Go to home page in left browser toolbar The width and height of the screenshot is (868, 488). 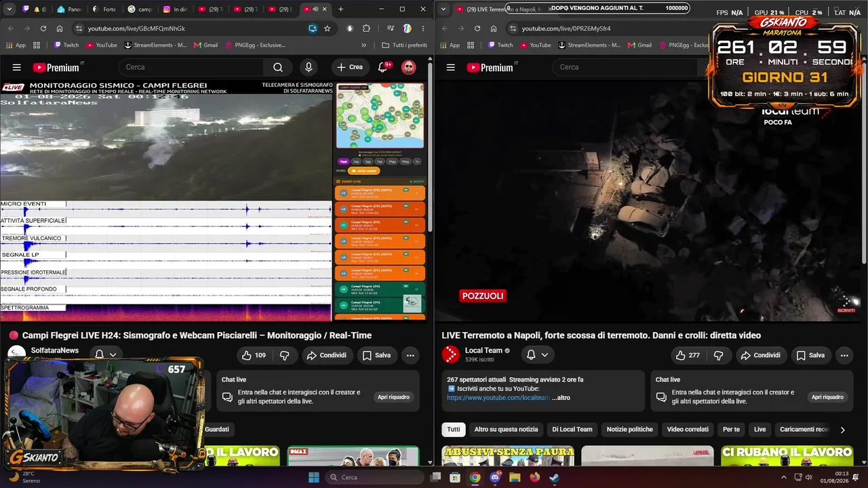pos(60,28)
